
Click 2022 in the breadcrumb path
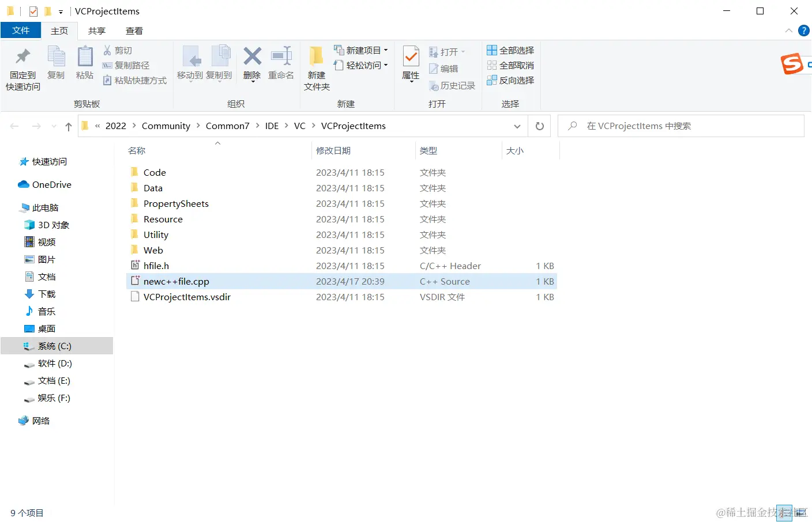(116, 126)
